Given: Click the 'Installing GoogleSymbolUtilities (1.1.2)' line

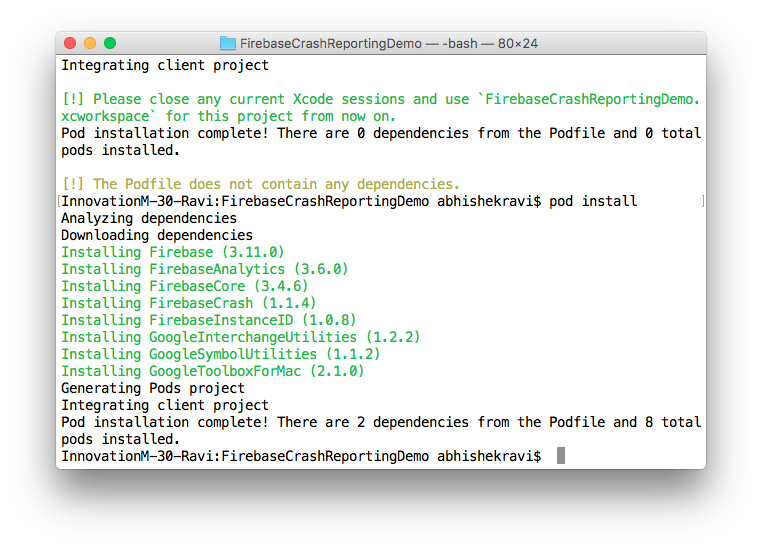Looking at the screenshot, I should click(x=220, y=354).
